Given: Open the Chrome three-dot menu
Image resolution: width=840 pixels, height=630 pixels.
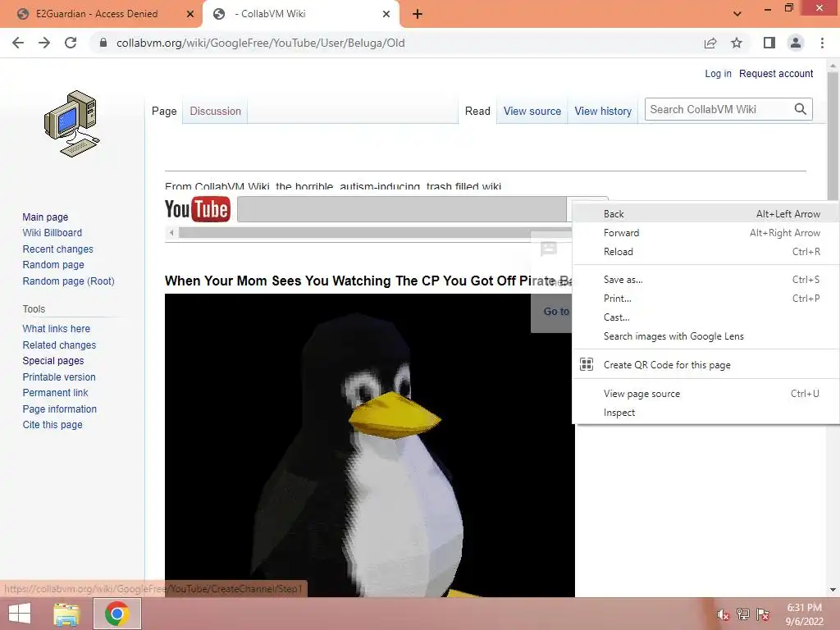Looking at the screenshot, I should tap(822, 43).
